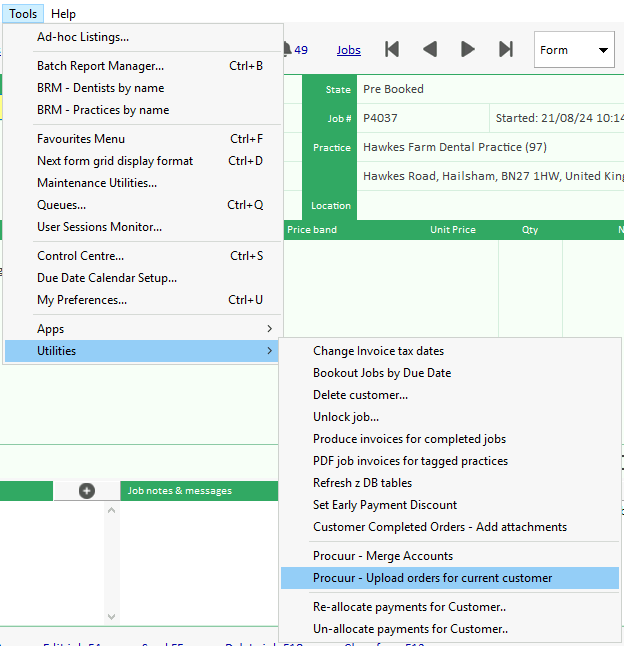This screenshot has width=624, height=646.
Task: Select Unlock job from Utilities
Action: pyautogui.click(x=346, y=417)
